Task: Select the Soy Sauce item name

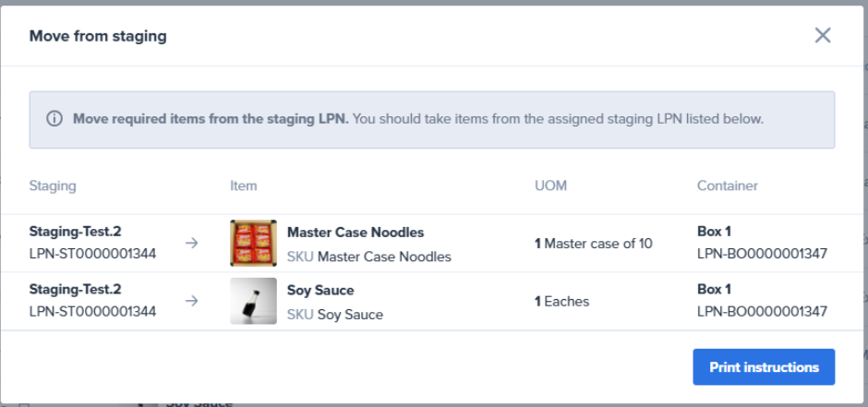Action: coord(320,290)
